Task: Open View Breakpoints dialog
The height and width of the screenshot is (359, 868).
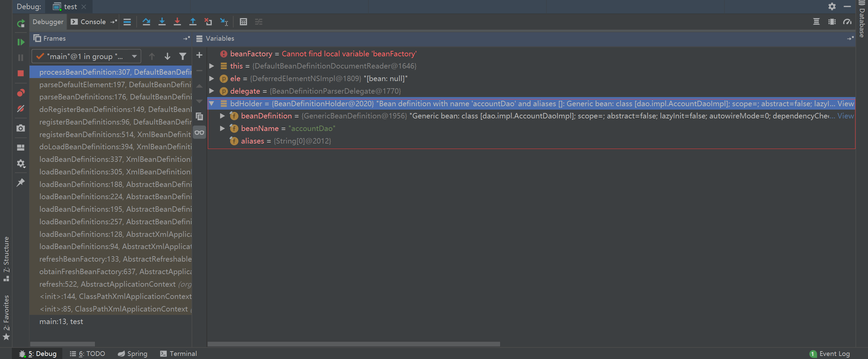Action: [21, 93]
